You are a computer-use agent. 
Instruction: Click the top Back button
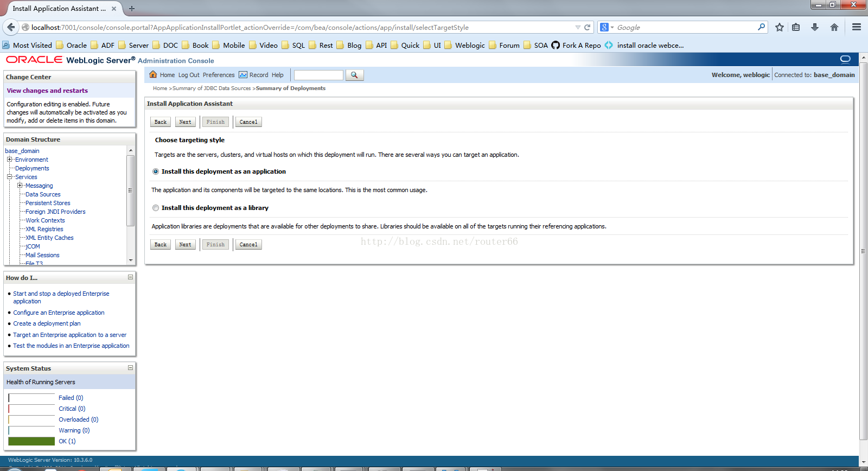[x=161, y=122]
